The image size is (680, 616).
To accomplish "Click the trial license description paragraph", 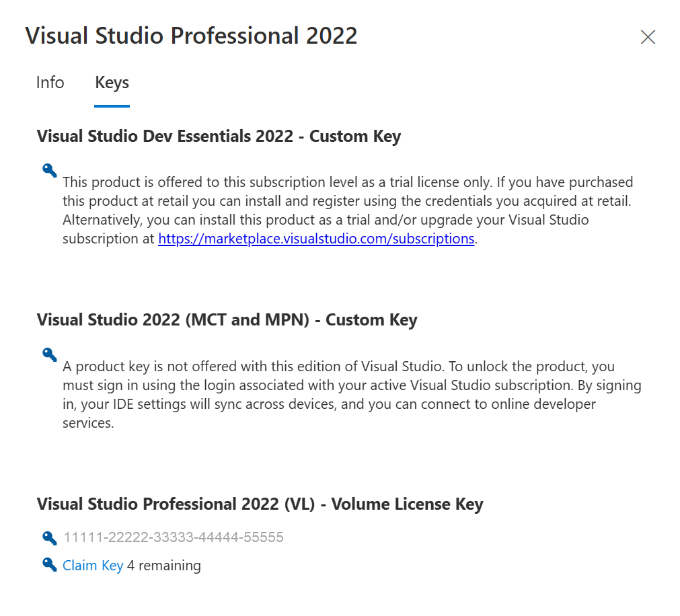I will click(x=348, y=210).
